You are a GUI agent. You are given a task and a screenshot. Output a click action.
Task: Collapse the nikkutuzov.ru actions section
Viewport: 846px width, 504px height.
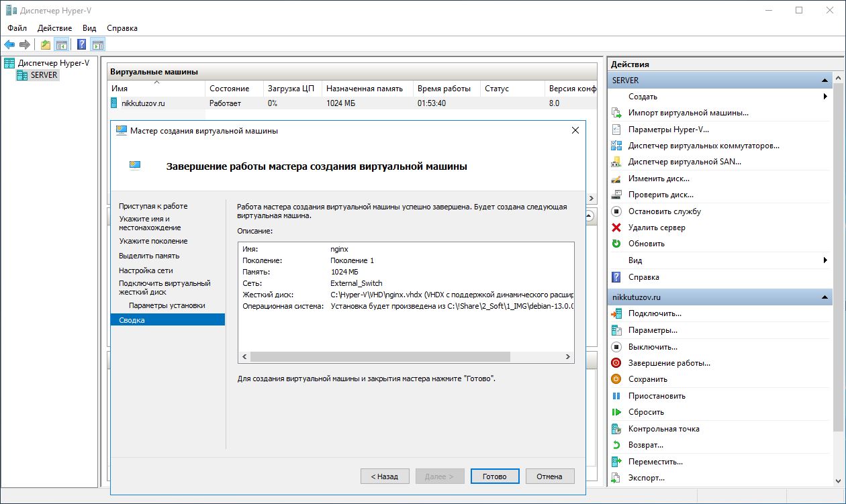(825, 297)
